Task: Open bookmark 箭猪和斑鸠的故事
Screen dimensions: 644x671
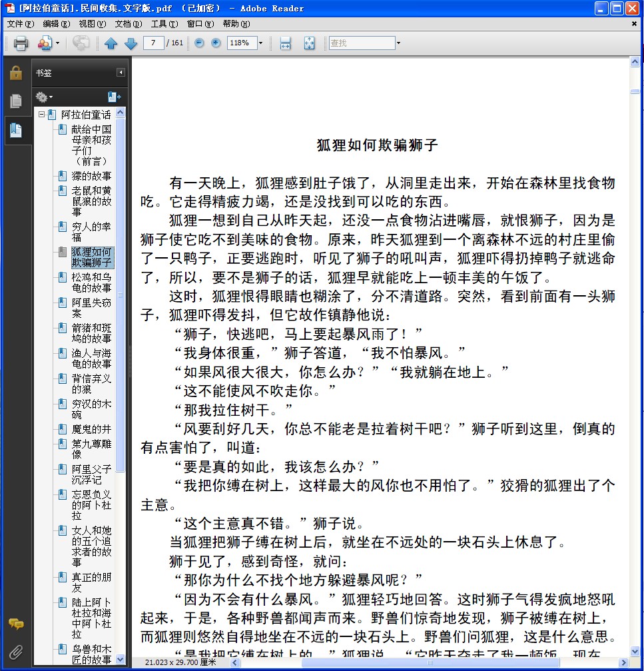Action: tap(91, 333)
